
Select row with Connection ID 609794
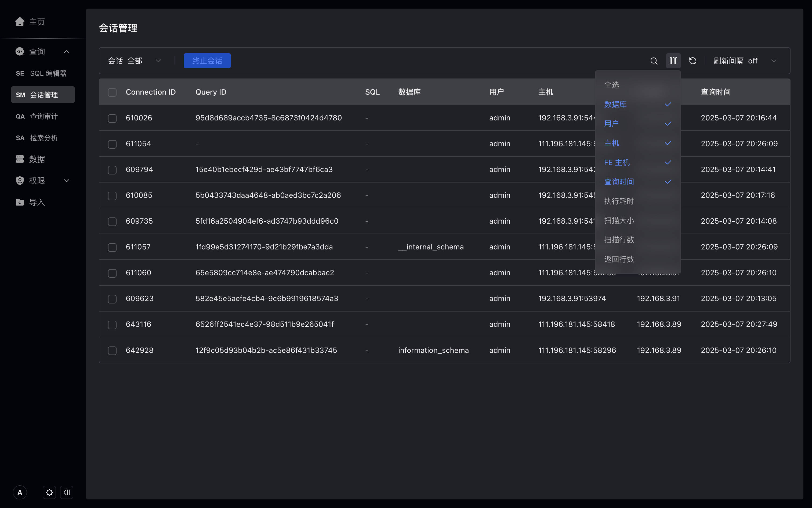click(x=112, y=170)
